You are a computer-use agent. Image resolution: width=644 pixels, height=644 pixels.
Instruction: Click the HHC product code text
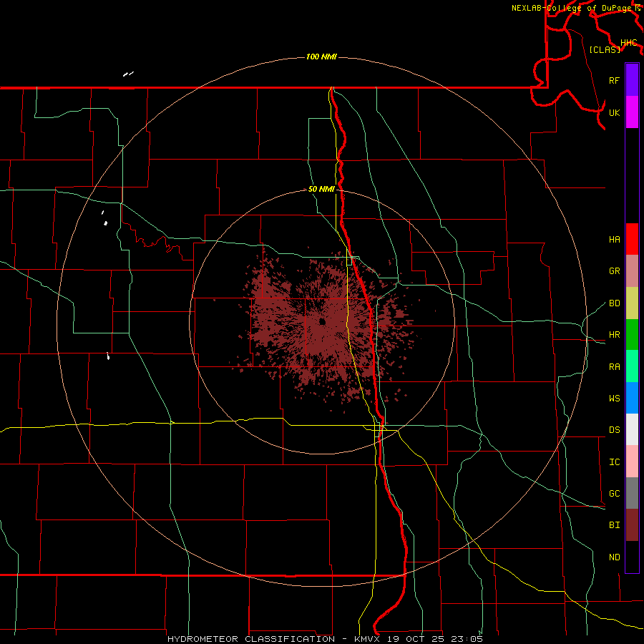coord(628,43)
